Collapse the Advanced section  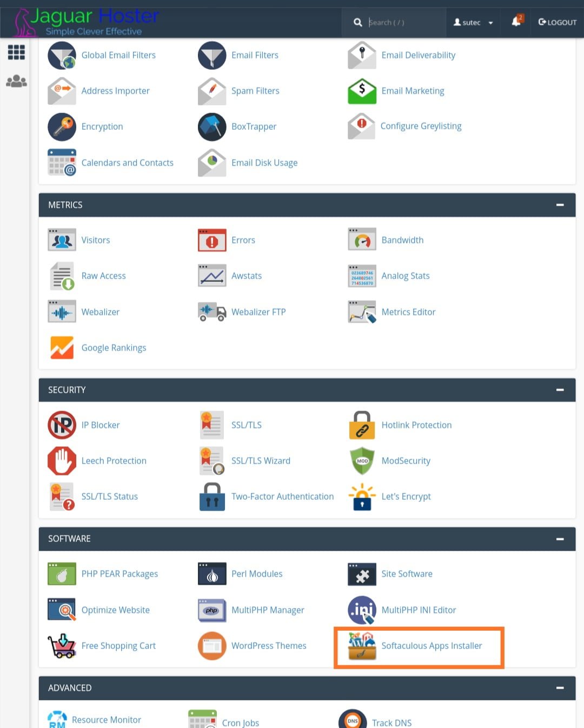[x=560, y=688]
